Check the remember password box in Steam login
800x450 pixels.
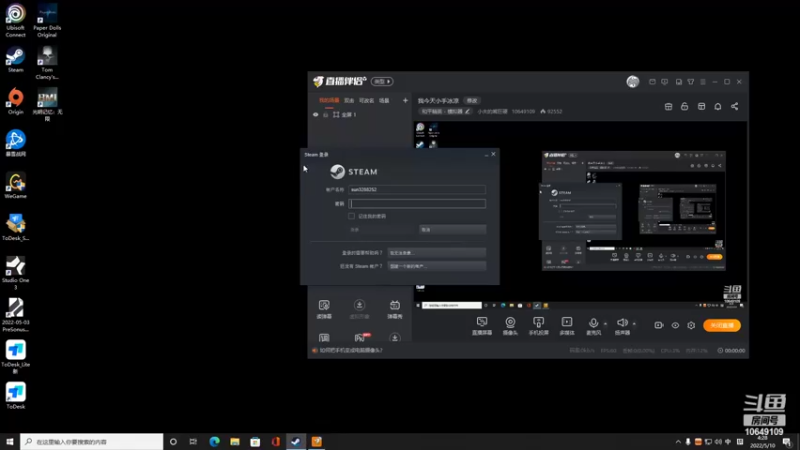coord(352,216)
